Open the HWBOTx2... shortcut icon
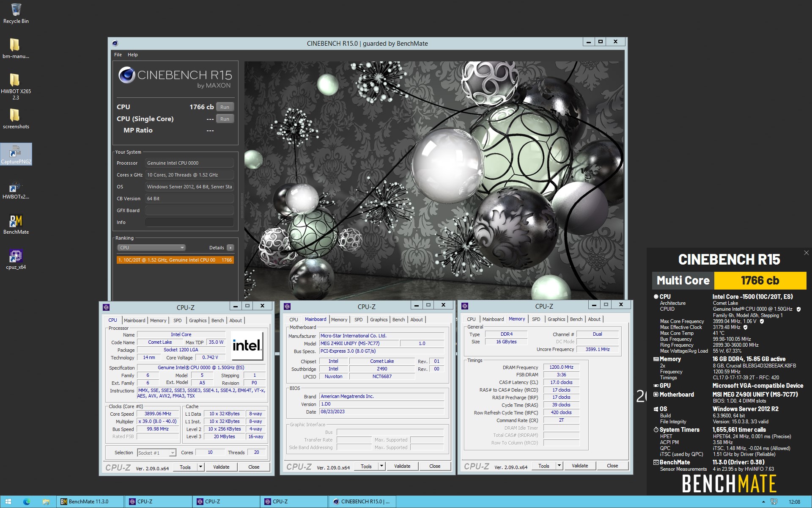Screen dimensions: 812x508 (x=16, y=190)
